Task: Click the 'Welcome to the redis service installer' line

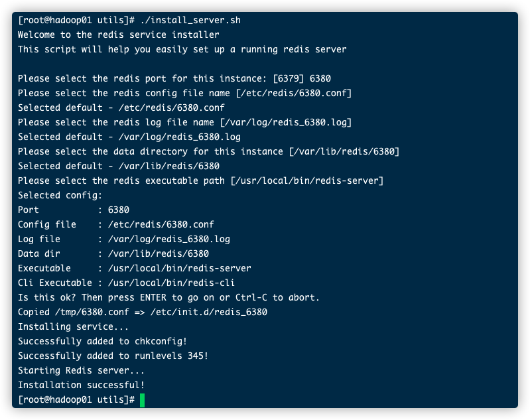Action: coord(119,35)
